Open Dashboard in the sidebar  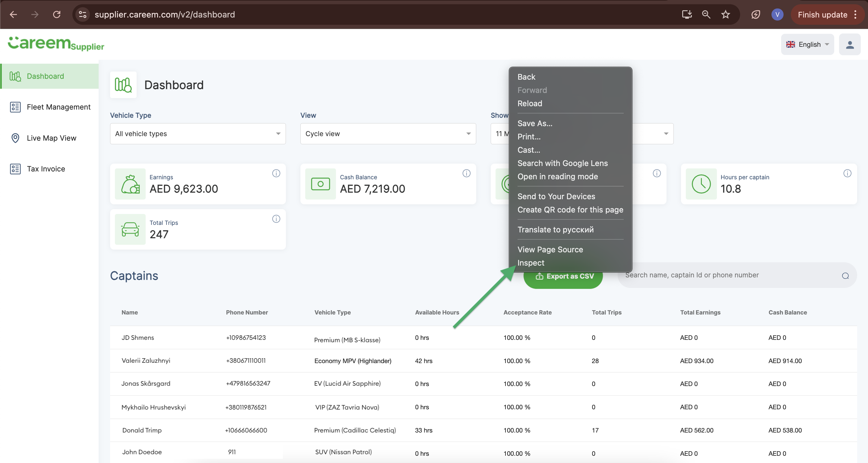50,76
